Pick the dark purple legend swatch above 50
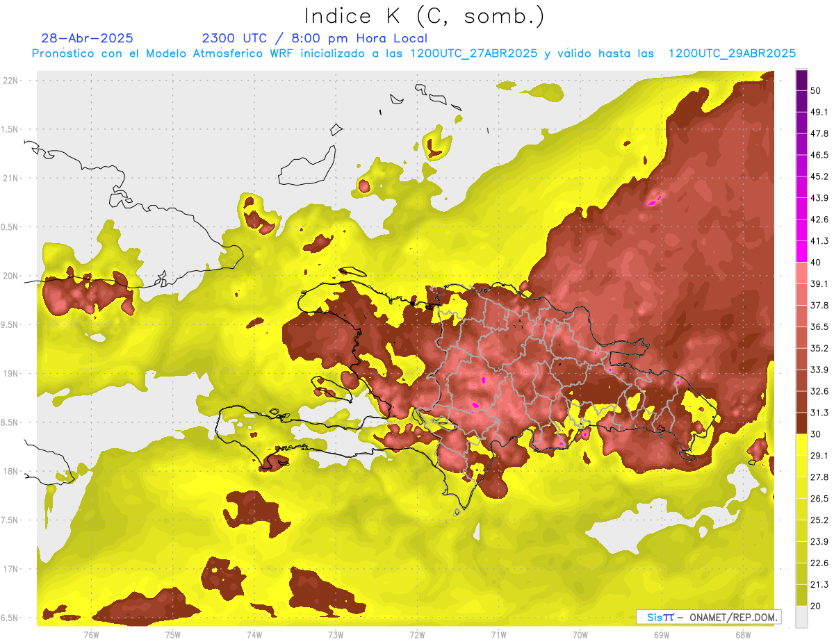The height and width of the screenshot is (644, 834). coord(802,81)
